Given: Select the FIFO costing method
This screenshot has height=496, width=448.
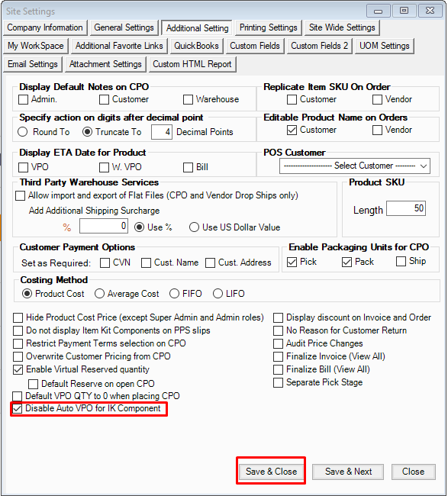Looking at the screenshot, I should tap(174, 294).
